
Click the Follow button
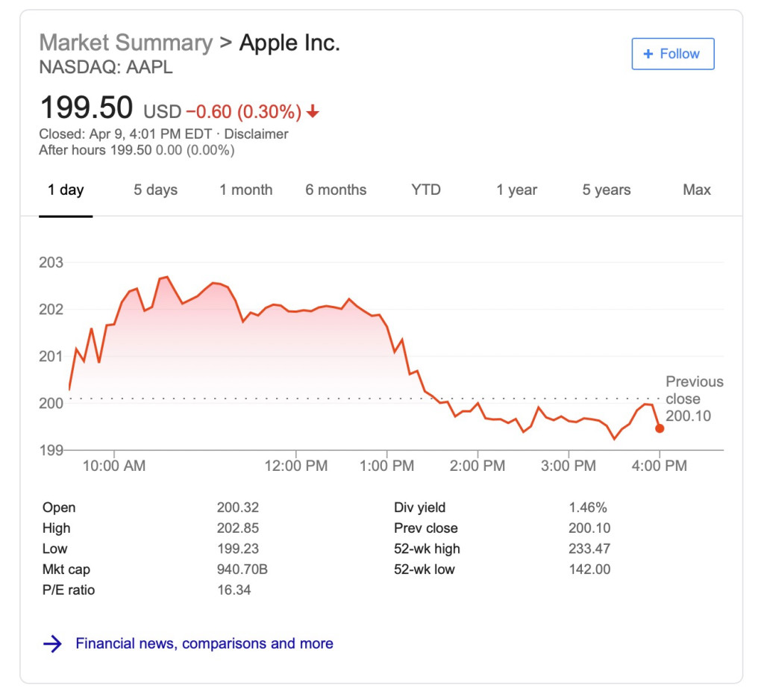672,54
